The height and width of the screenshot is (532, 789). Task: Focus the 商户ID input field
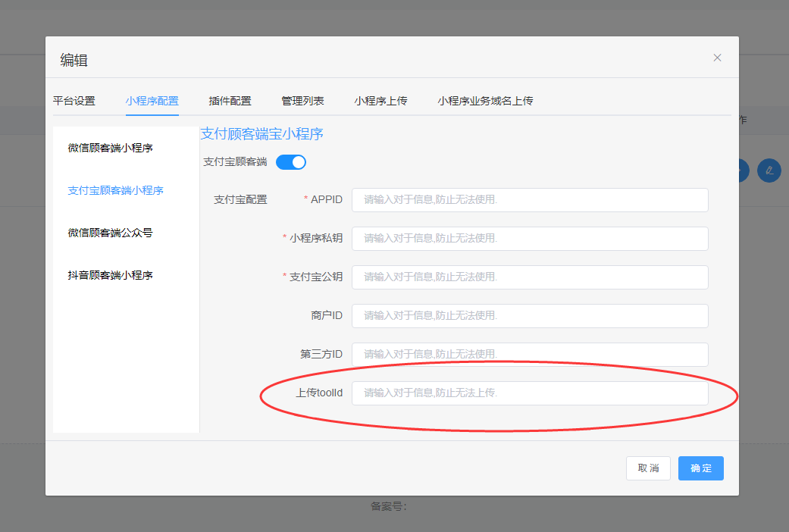530,316
